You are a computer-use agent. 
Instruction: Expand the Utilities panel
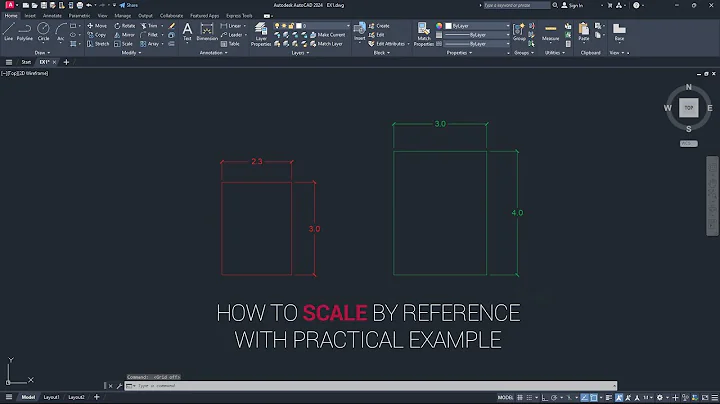pos(554,53)
